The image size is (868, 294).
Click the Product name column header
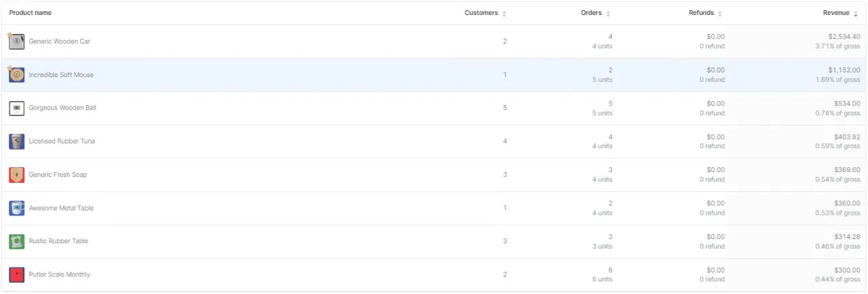[x=30, y=13]
